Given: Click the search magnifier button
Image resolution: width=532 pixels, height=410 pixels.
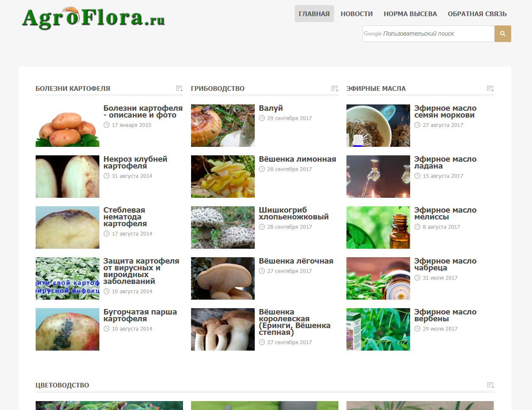Looking at the screenshot, I should 503,34.
